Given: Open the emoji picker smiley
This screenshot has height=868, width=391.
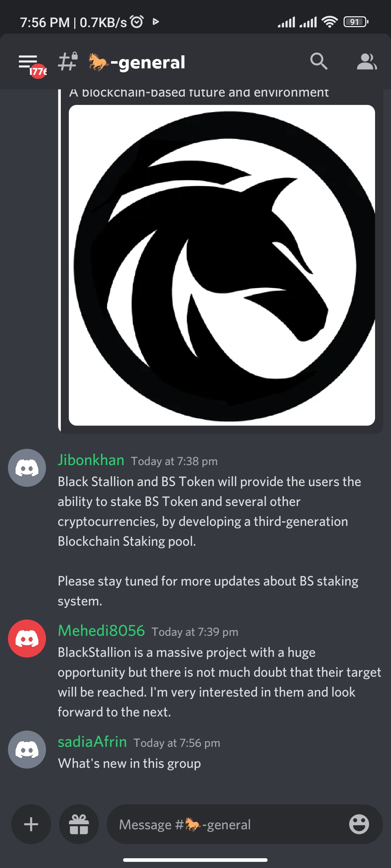Looking at the screenshot, I should [359, 824].
